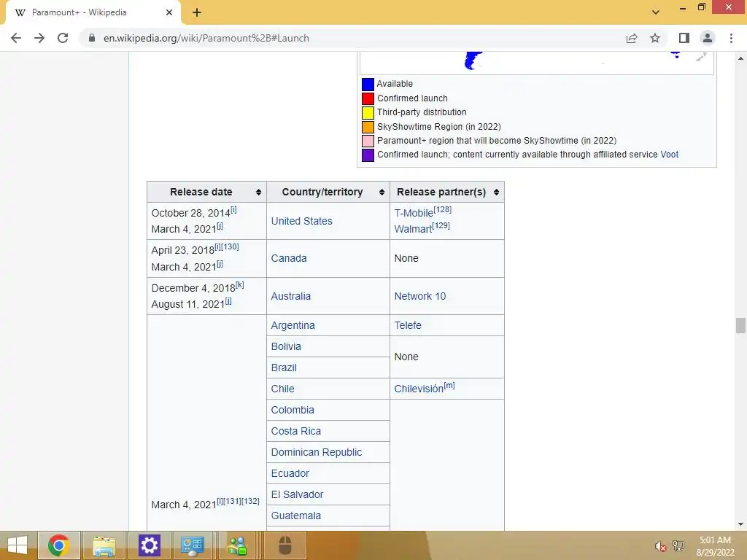Go back to the previous page
This screenshot has width=747, height=560.
coord(16,38)
